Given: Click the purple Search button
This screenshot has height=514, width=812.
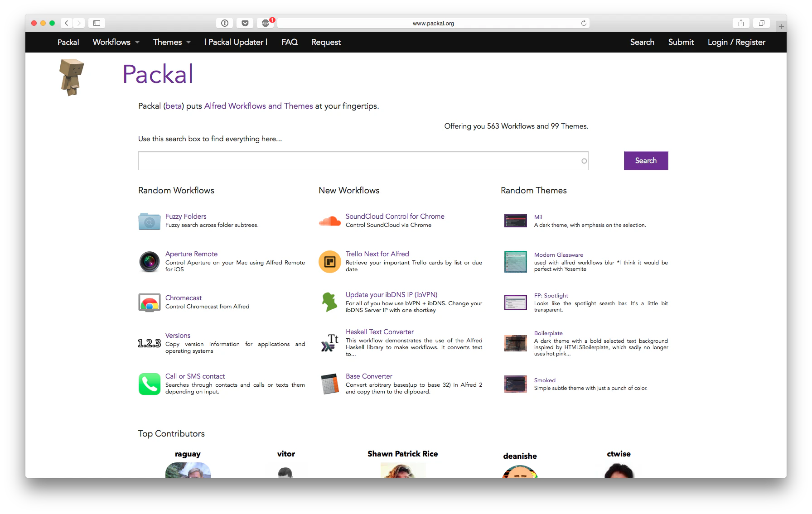Looking at the screenshot, I should coord(646,161).
